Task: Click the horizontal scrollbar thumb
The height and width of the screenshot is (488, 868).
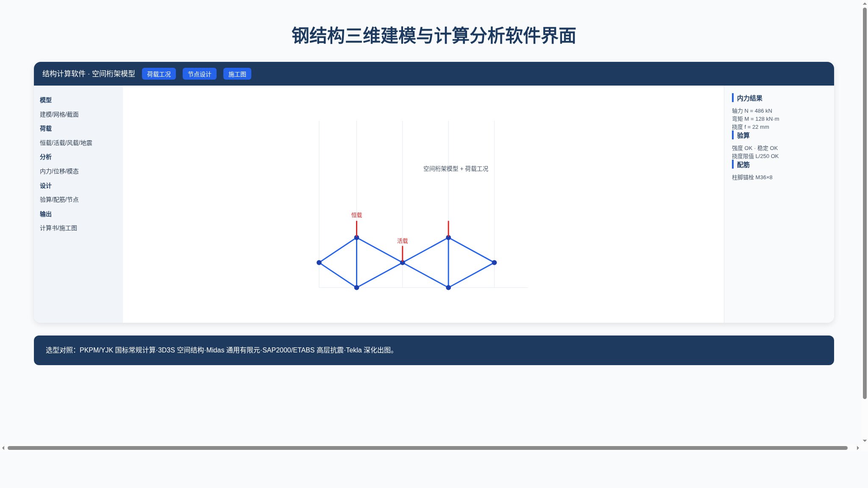Action: point(427,448)
